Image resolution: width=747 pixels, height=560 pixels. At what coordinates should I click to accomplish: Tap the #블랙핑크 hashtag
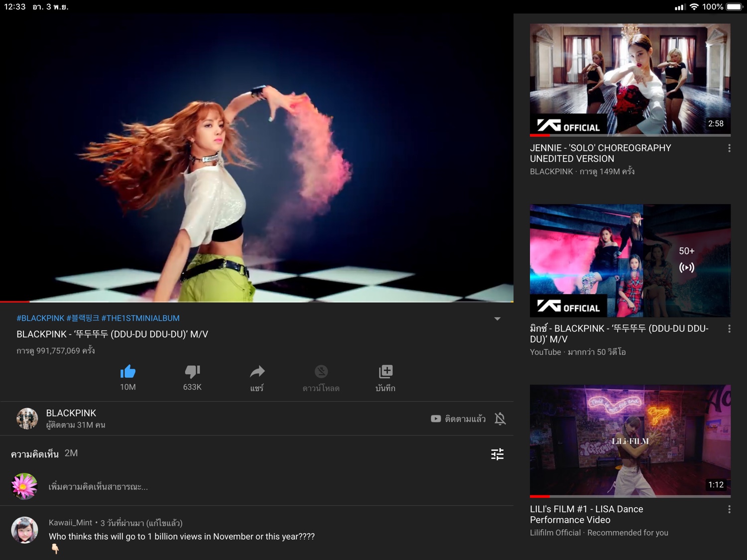83,318
